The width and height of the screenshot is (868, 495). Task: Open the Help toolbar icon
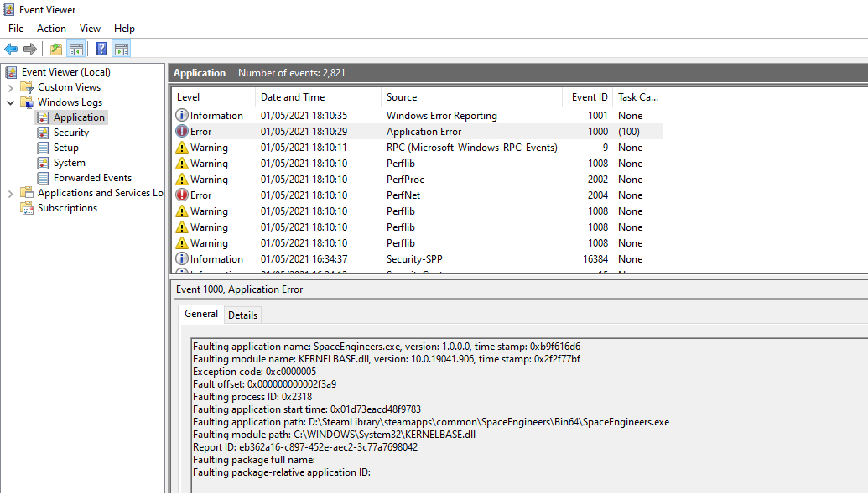click(x=101, y=49)
